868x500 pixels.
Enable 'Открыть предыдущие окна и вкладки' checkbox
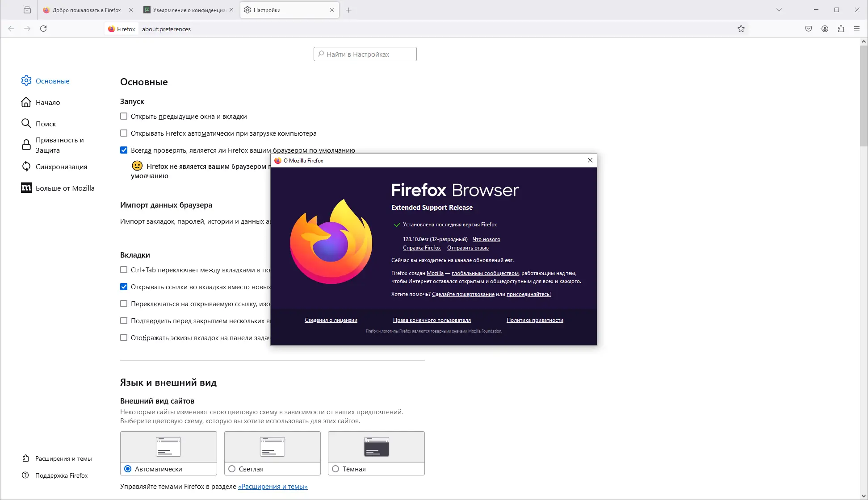124,117
